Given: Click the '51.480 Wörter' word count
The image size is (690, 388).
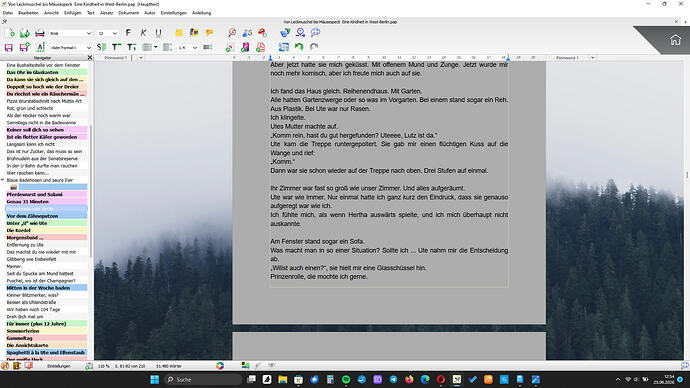Looking at the screenshot, I should [x=169, y=366].
